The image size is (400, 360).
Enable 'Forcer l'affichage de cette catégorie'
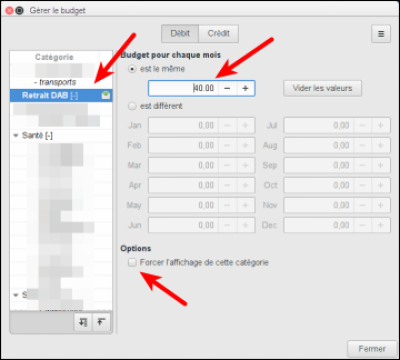tap(132, 263)
